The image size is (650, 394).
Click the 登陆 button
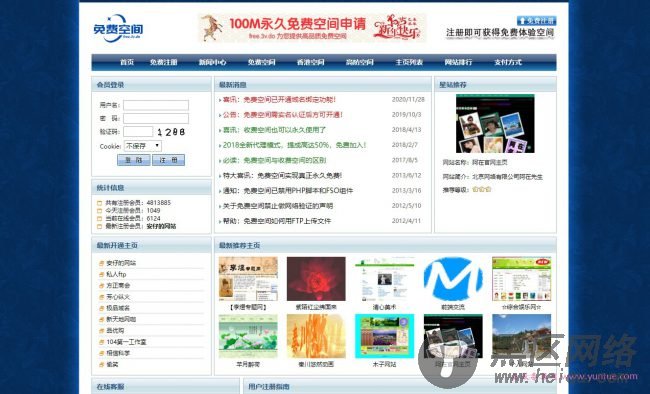point(133,160)
